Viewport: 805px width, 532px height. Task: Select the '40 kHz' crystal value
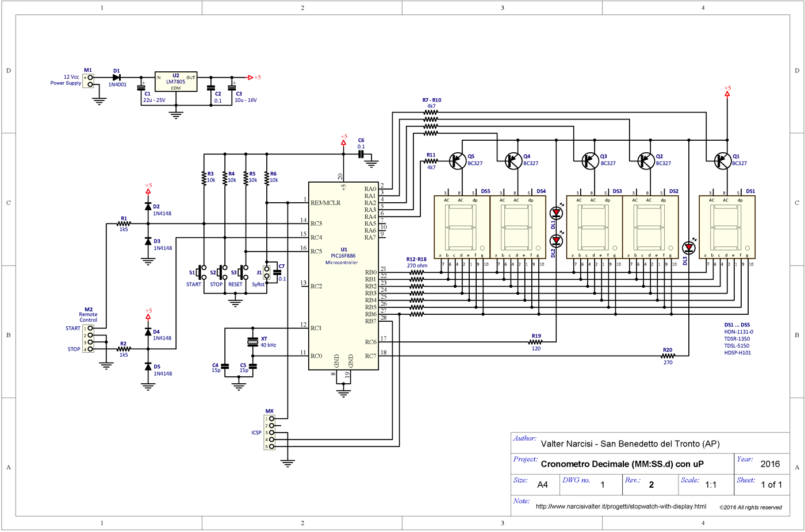pos(268,345)
